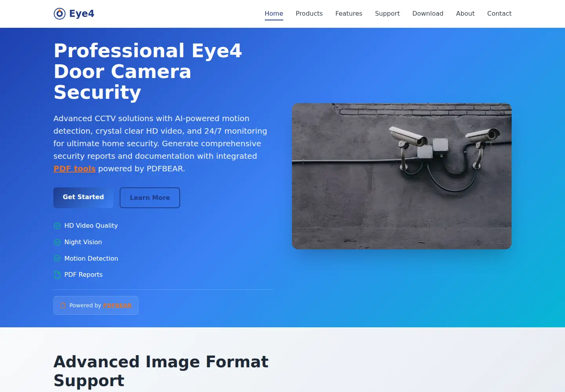Click the Advanced CCTV solutions description paragraph
The image size is (565, 392).
click(x=160, y=143)
